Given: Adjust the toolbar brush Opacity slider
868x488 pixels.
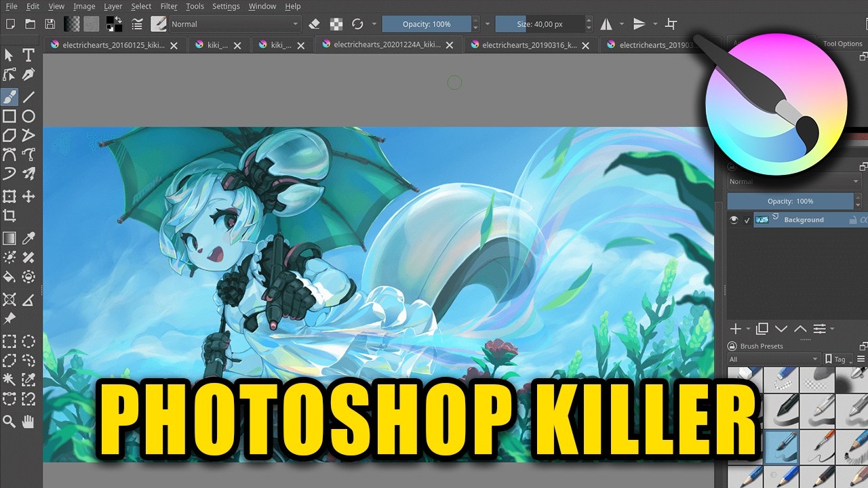Looking at the screenshot, I should [427, 24].
